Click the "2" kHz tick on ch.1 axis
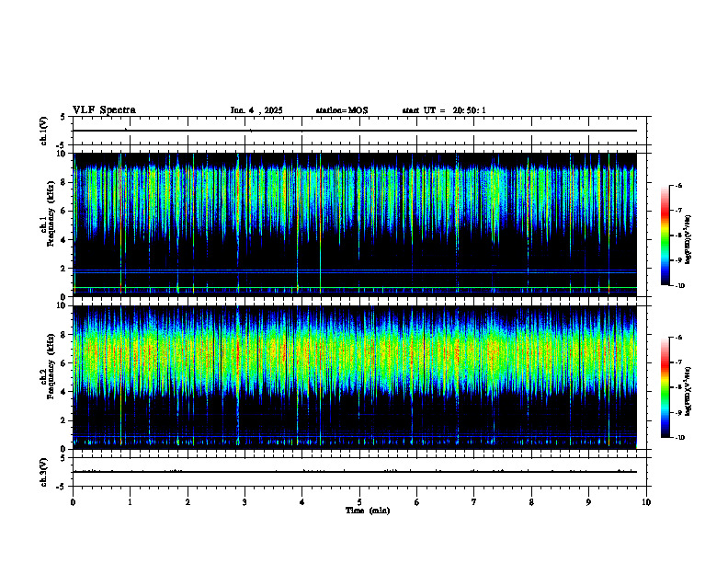 pos(64,268)
